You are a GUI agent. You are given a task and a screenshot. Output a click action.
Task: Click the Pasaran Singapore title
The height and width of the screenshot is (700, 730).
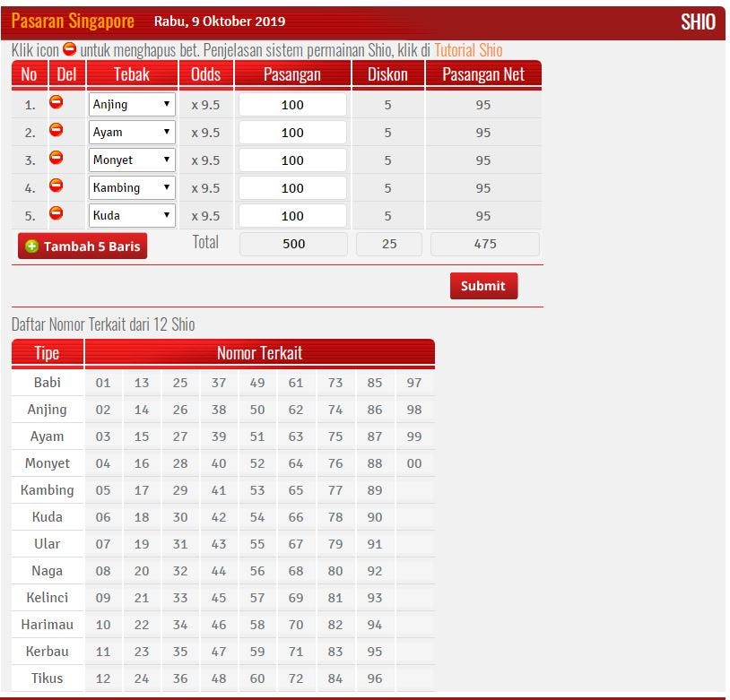pyautogui.click(x=73, y=21)
